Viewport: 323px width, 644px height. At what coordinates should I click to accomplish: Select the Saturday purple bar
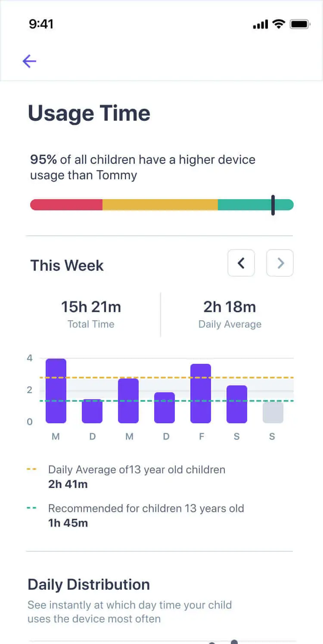coord(237,404)
